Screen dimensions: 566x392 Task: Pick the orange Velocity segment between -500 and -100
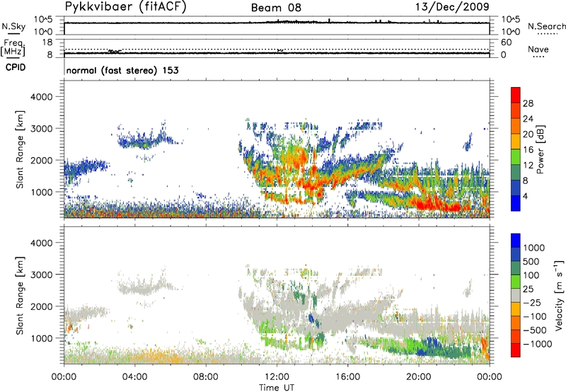coord(516,323)
